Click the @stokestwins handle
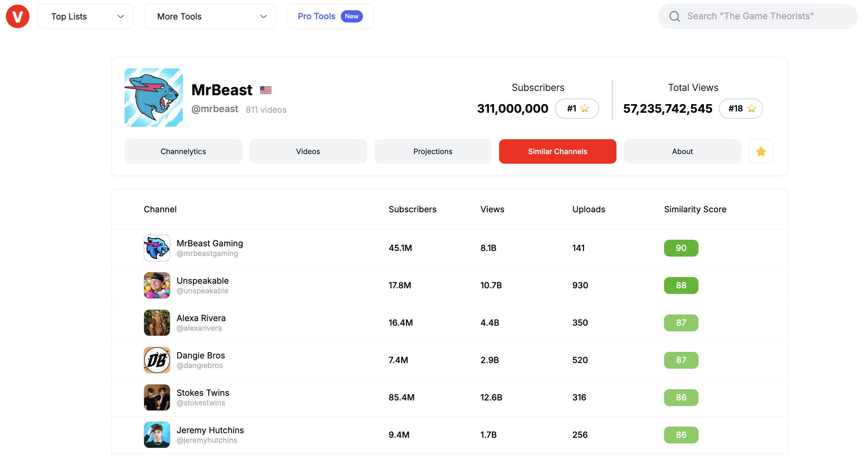 [201, 403]
